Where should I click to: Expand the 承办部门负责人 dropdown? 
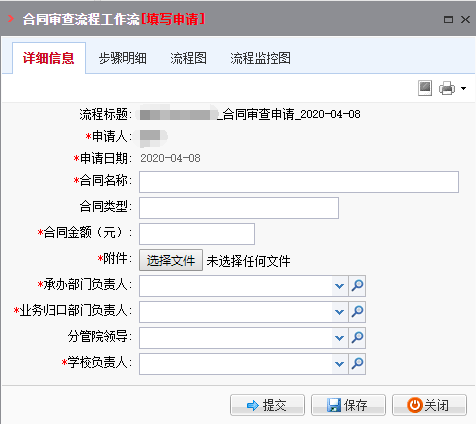pos(340,286)
